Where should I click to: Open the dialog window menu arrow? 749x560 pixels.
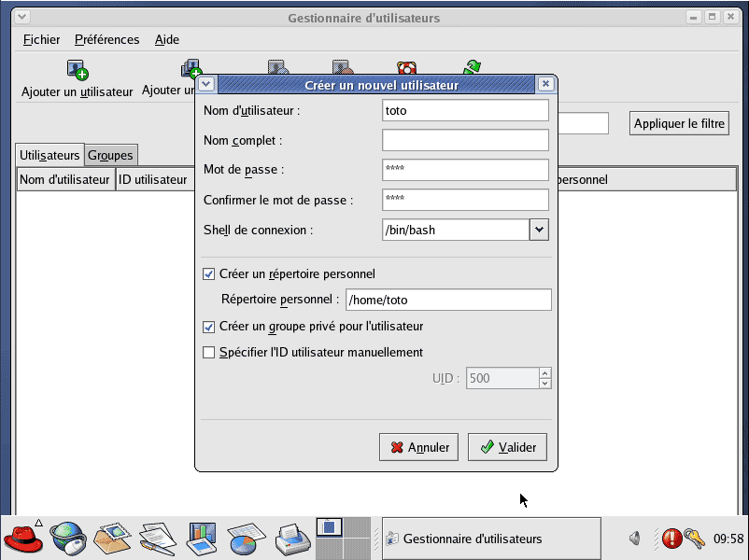206,84
